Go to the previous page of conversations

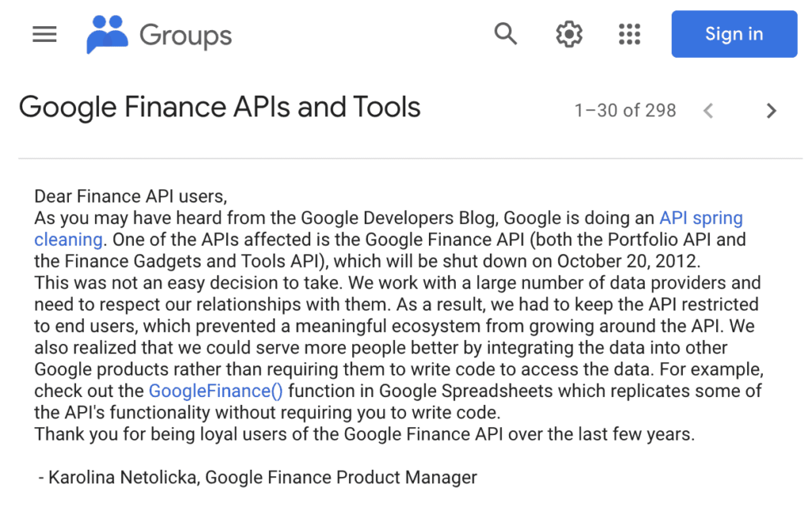(708, 111)
